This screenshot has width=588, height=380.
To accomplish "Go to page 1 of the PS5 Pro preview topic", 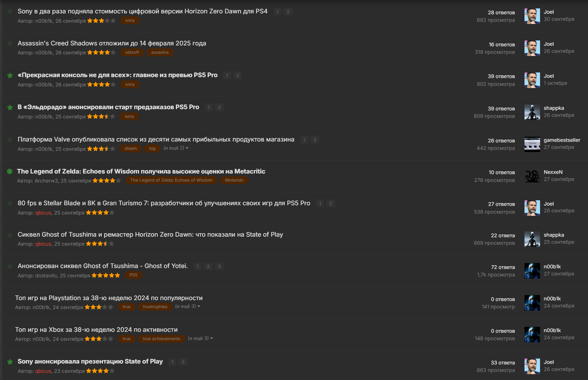I will (227, 76).
